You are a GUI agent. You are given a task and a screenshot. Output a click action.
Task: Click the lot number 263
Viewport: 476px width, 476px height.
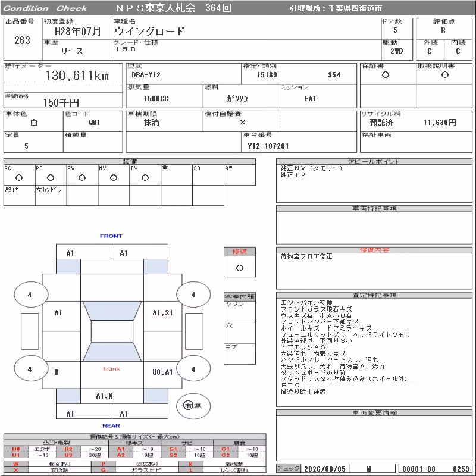(22, 40)
